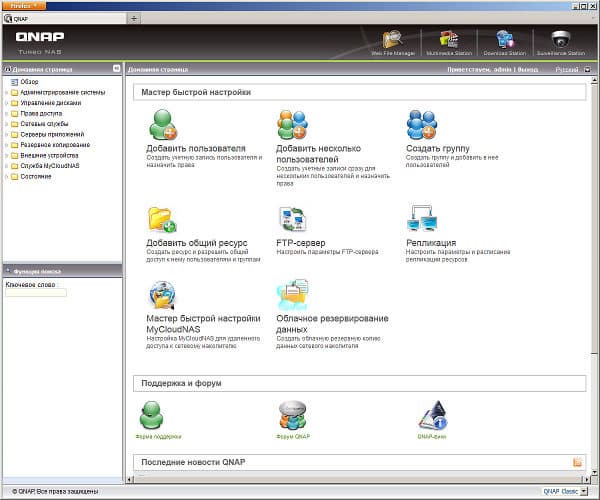This screenshot has height=500, width=600.
Task: Open the Русский language dropdown
Action: [x=587, y=70]
